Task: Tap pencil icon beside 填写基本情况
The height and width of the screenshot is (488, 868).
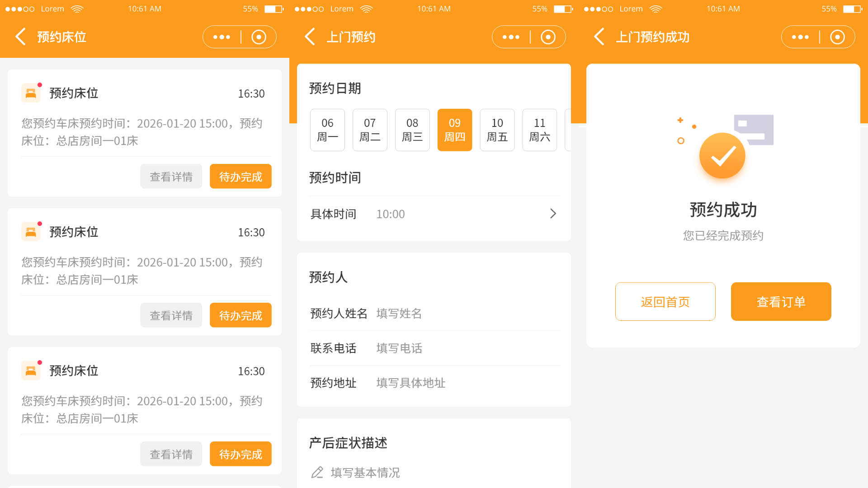Action: coord(317,473)
